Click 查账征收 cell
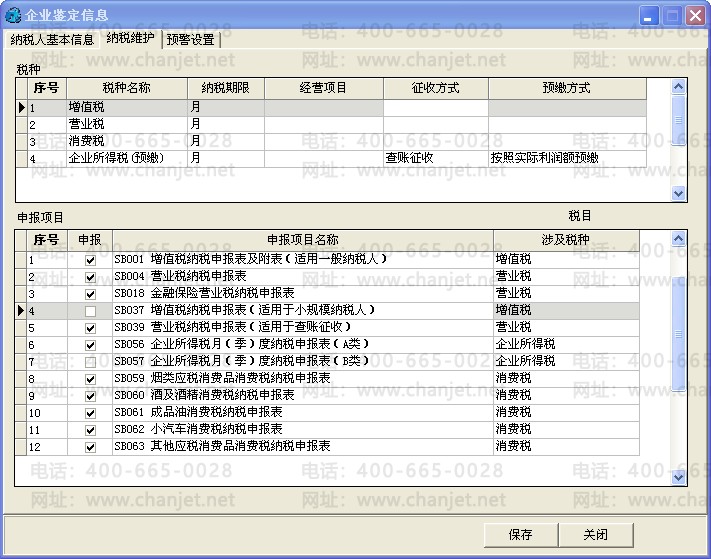Viewport: 711px width, 559px height. click(x=436, y=158)
